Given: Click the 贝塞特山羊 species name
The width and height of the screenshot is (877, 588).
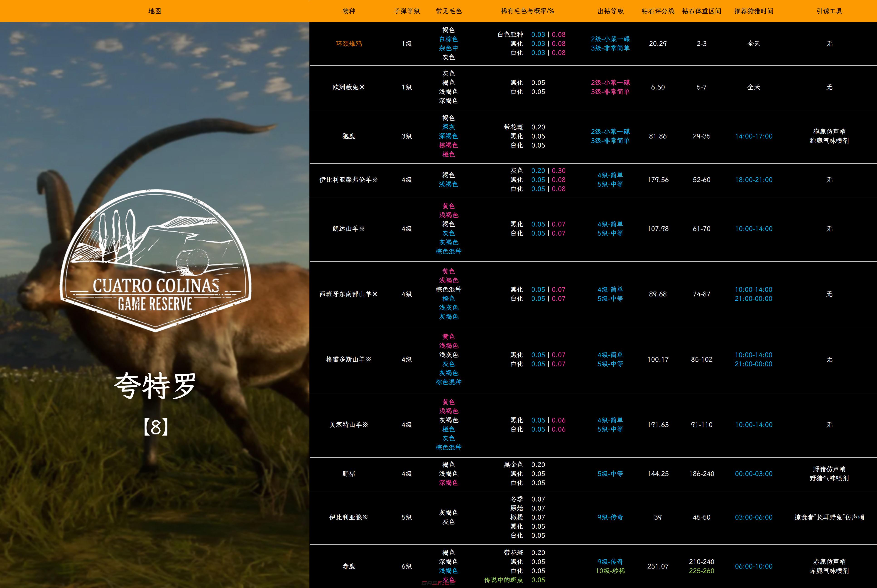Looking at the screenshot, I should click(x=348, y=424).
